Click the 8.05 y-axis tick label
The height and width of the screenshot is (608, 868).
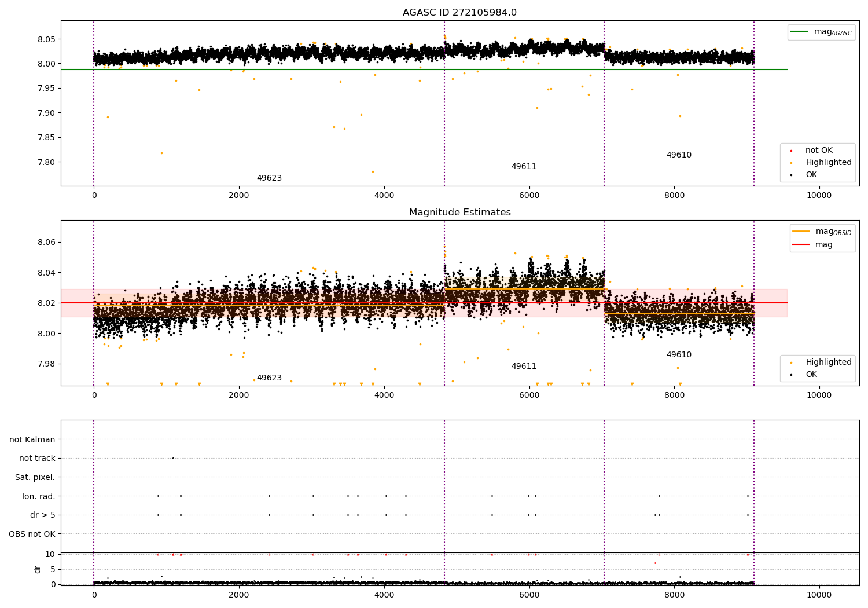[47, 39]
